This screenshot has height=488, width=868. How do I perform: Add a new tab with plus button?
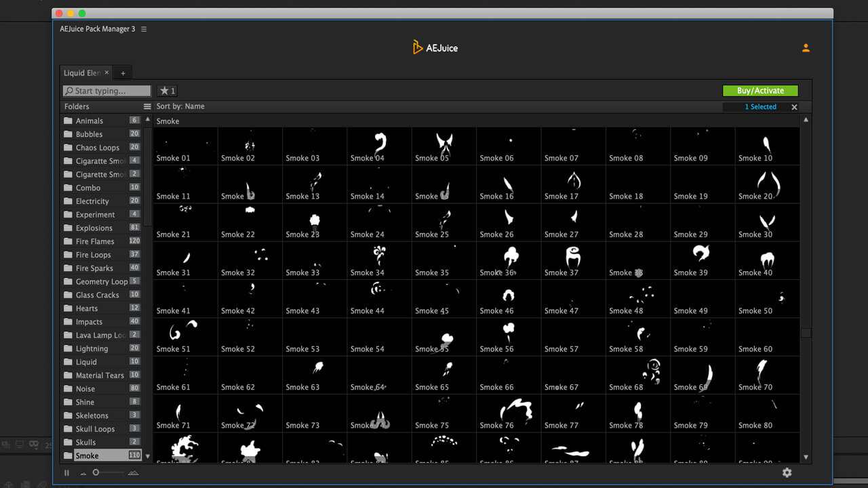tap(123, 73)
